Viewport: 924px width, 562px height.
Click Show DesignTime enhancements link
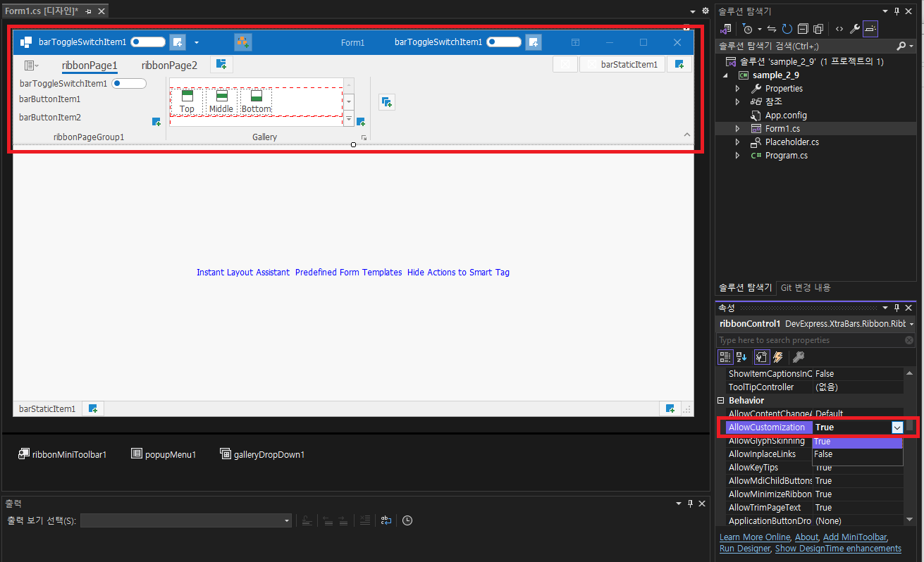[x=838, y=549]
